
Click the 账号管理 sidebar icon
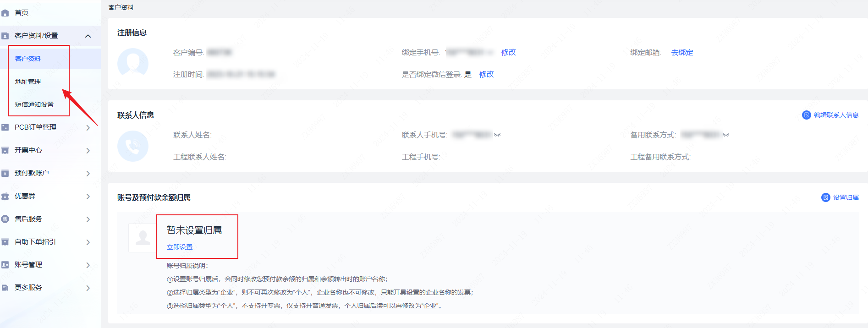click(x=5, y=265)
